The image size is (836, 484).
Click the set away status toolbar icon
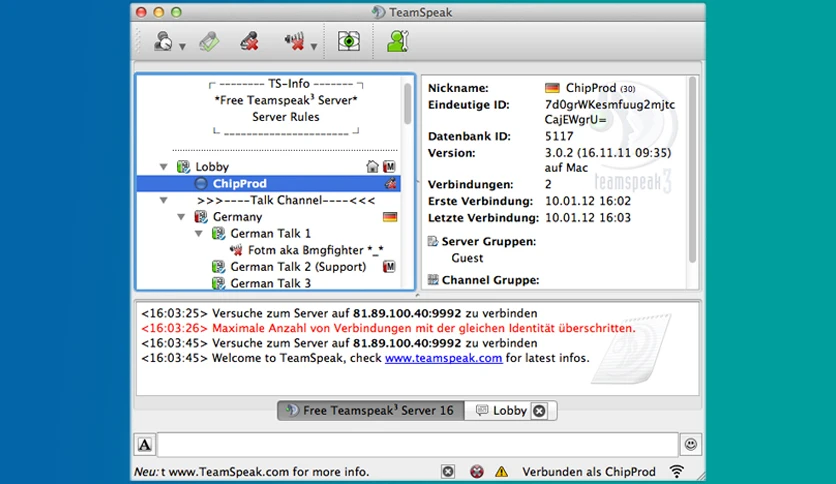(163, 41)
